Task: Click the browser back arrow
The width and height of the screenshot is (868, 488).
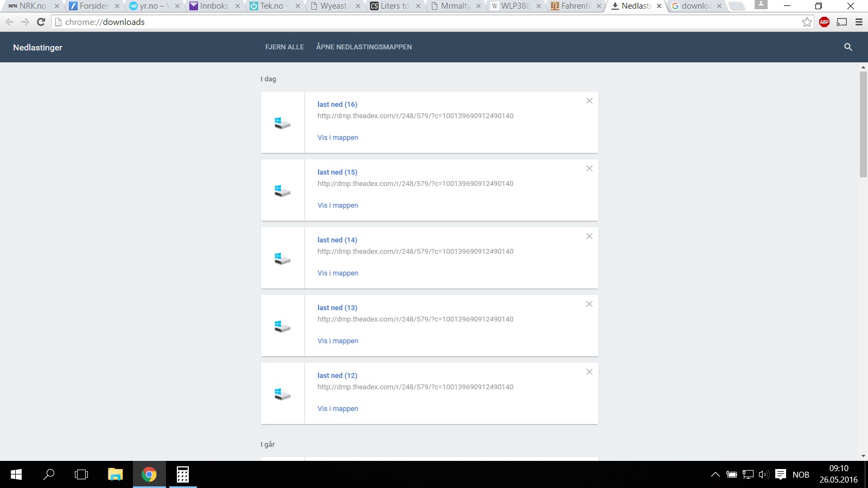Action: (9, 22)
